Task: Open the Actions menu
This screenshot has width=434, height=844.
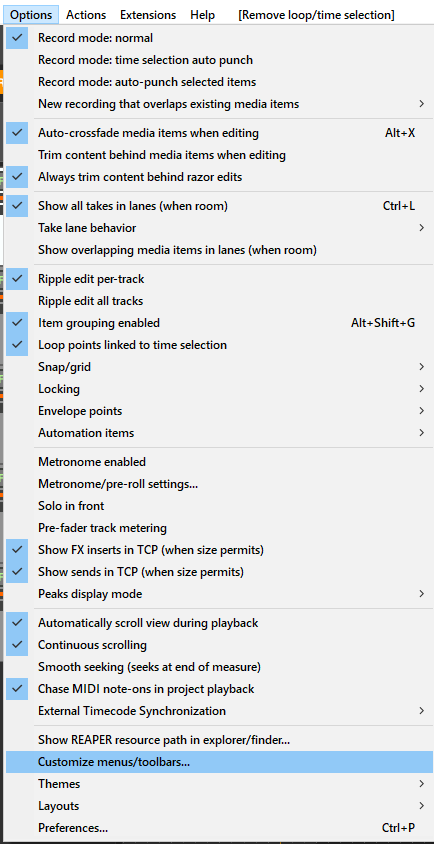Action: pos(86,15)
